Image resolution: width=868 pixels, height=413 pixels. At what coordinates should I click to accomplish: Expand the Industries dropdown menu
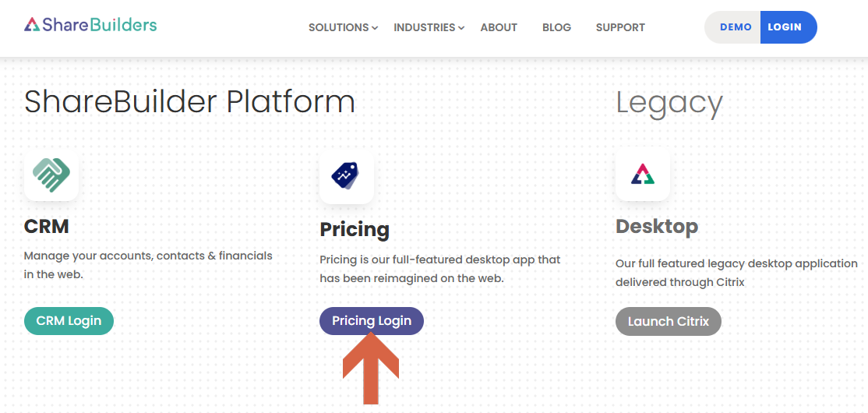coord(429,27)
